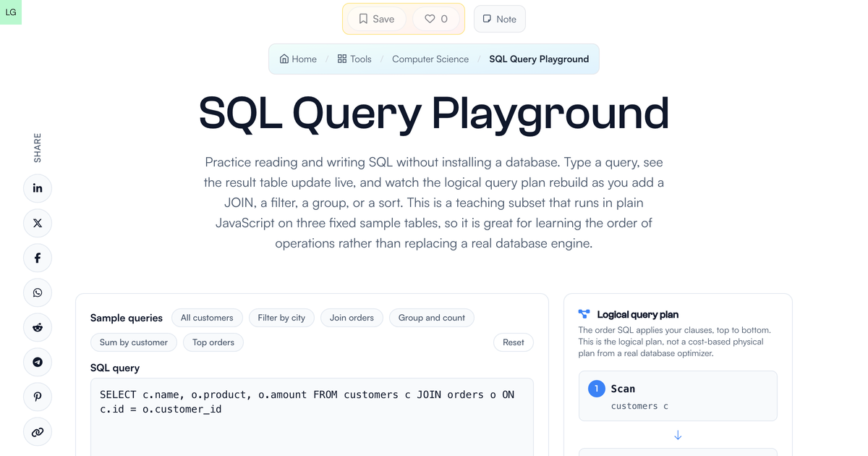This screenshot has width=868, height=456.
Task: Click the LG logo badge
Action: [11, 12]
